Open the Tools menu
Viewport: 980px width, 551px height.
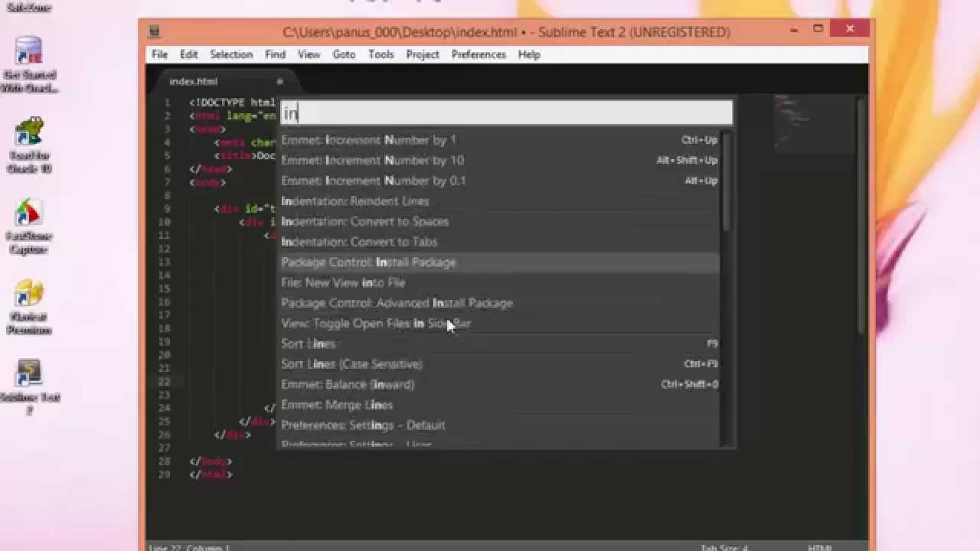(381, 54)
